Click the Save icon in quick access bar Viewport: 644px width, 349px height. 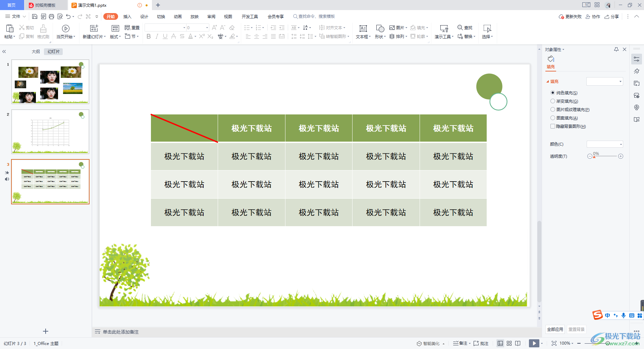pyautogui.click(x=35, y=16)
